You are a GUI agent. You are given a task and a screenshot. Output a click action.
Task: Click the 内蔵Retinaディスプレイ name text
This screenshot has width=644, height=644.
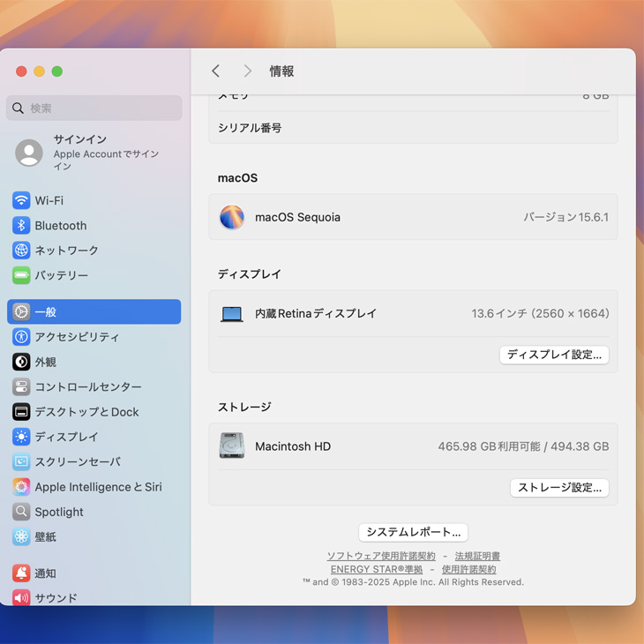[316, 313]
